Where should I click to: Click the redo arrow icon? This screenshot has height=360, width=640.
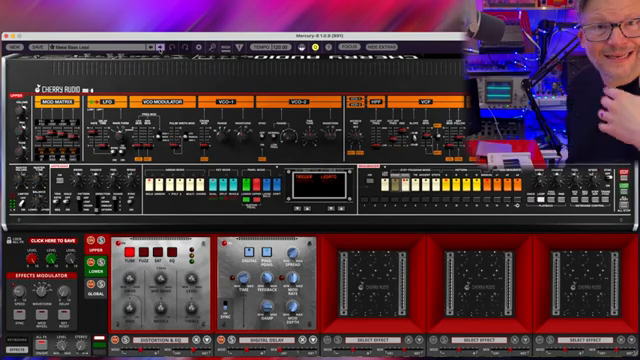click(x=185, y=47)
